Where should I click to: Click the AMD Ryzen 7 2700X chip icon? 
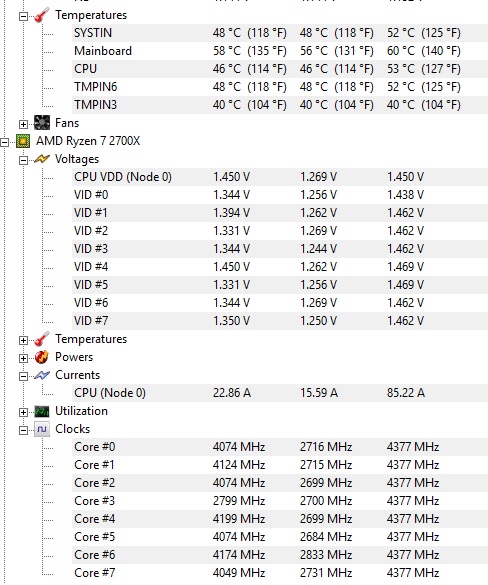tap(23, 141)
